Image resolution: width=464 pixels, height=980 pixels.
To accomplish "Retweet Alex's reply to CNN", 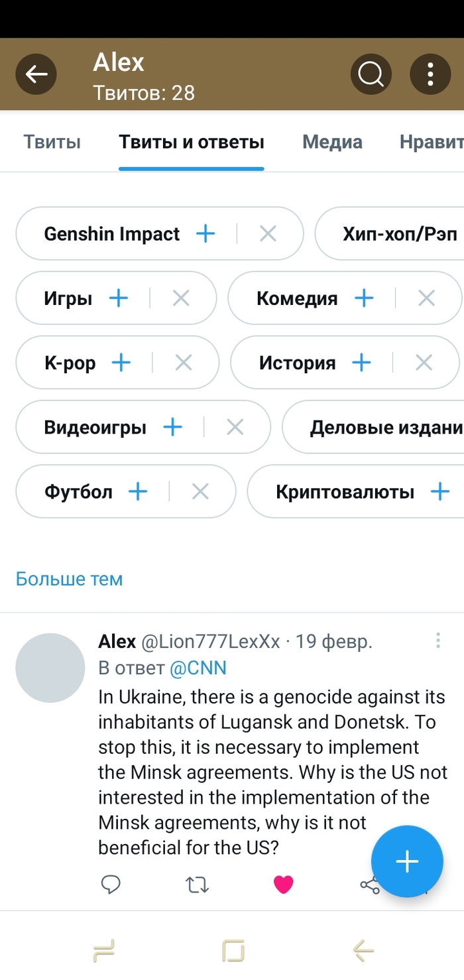I will coord(198,885).
